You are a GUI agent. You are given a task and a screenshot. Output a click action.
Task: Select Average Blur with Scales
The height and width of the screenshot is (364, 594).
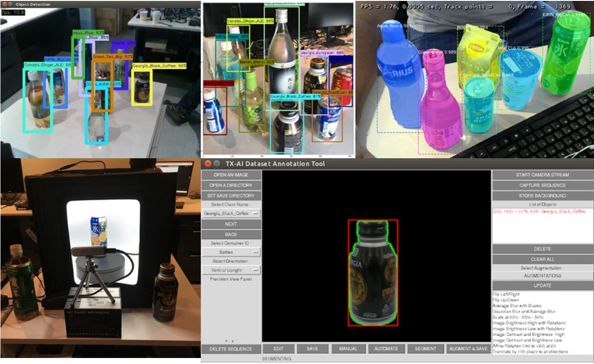[516, 306]
